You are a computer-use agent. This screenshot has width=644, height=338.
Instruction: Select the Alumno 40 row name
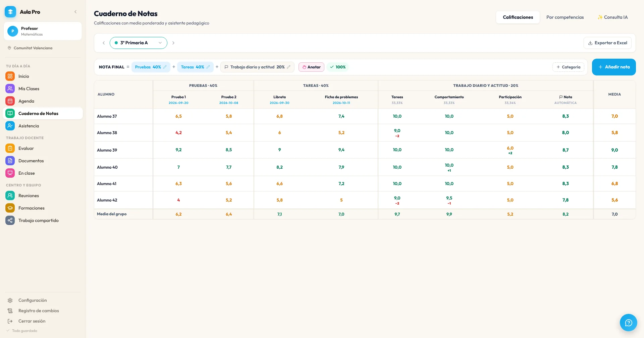pyautogui.click(x=107, y=167)
